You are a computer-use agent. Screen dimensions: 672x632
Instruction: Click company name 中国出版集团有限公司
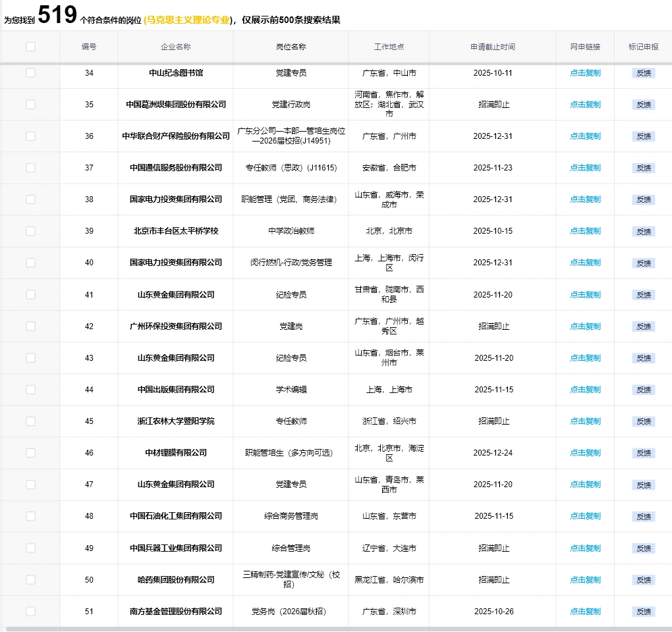click(176, 390)
